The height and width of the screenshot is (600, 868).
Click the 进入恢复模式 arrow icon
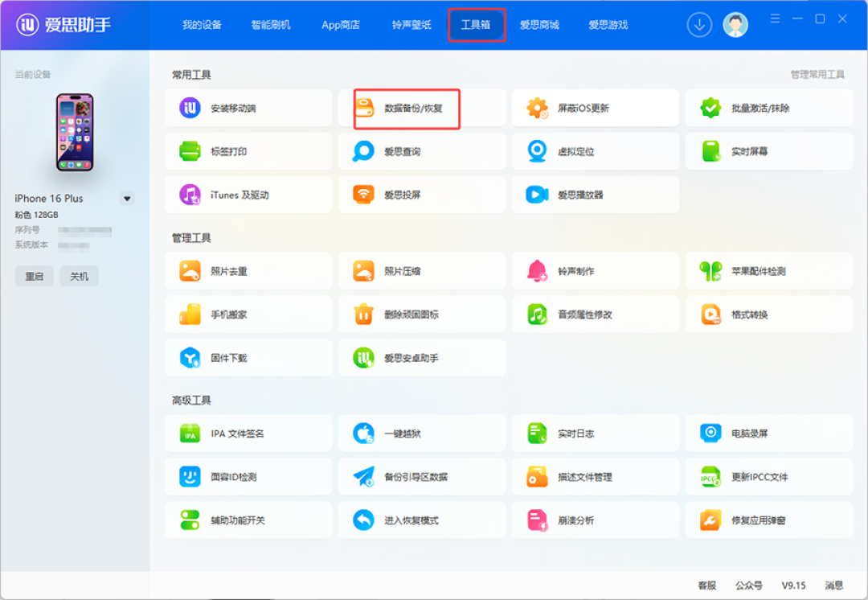(x=364, y=520)
